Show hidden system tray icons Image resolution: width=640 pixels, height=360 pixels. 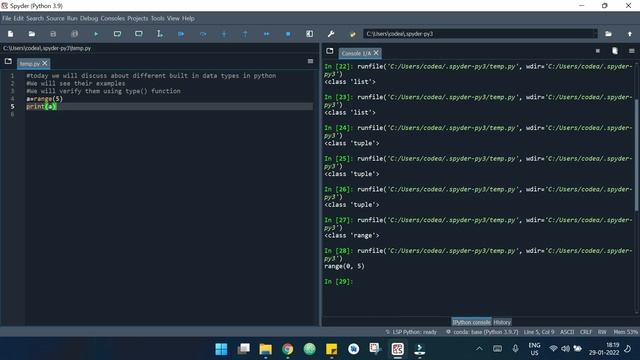point(479,349)
